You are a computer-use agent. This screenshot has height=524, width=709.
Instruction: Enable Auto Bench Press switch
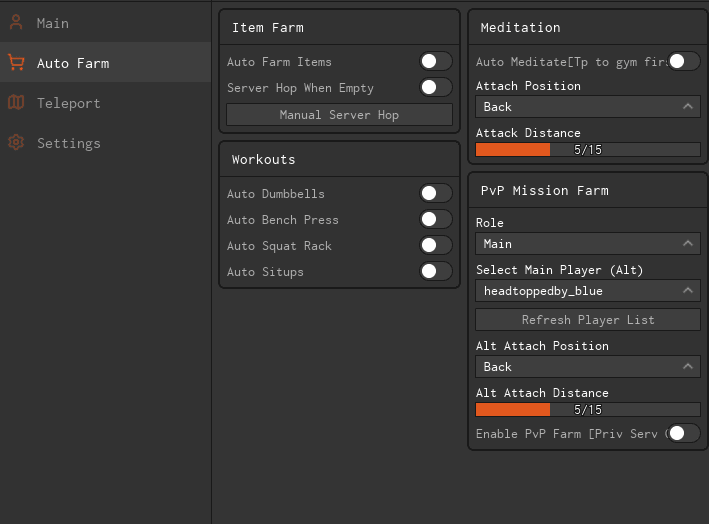point(435,220)
